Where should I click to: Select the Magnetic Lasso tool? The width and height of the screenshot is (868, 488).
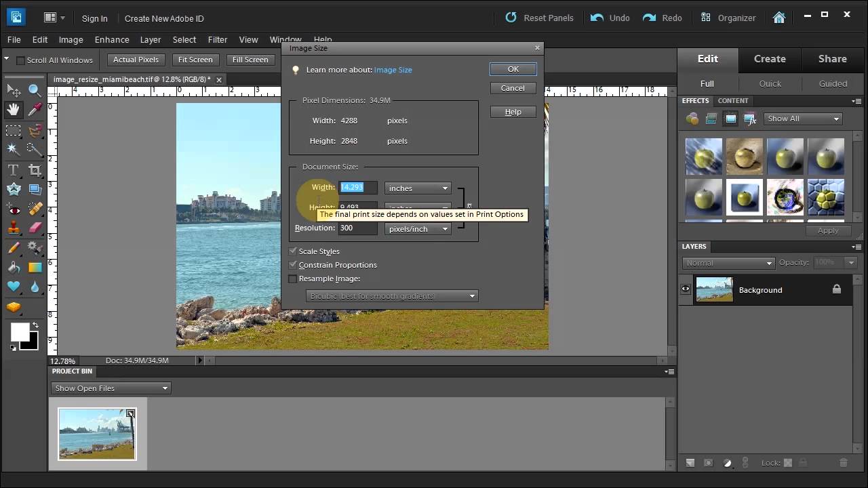(35, 129)
